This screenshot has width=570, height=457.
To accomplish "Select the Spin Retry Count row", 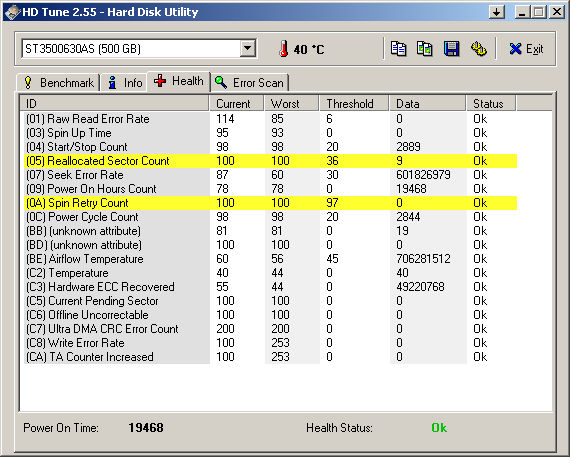I will tap(270, 203).
